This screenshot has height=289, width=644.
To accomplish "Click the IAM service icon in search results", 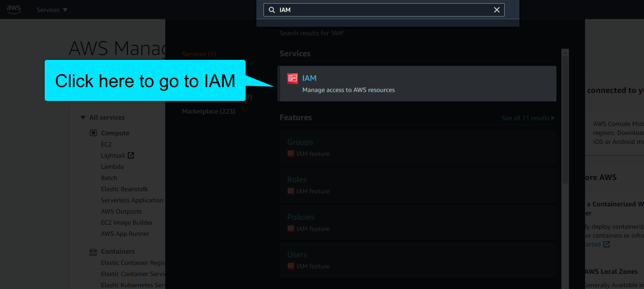I will click(x=293, y=78).
